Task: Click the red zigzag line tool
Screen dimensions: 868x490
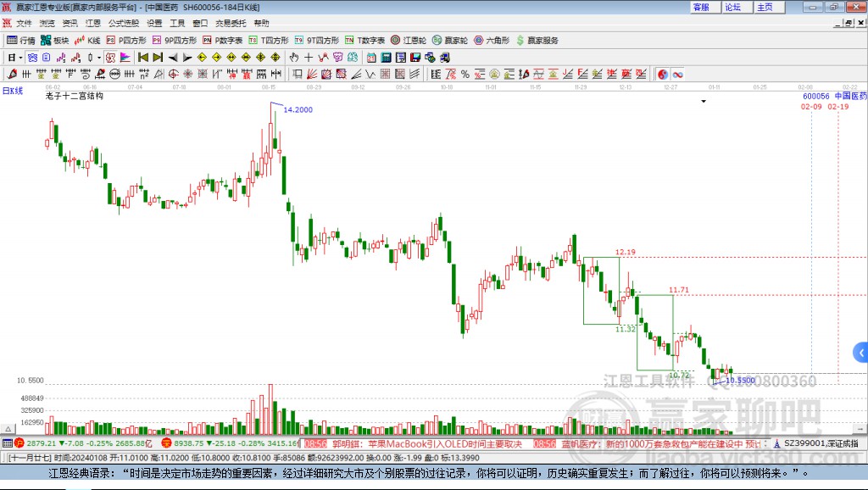Action: point(323,58)
